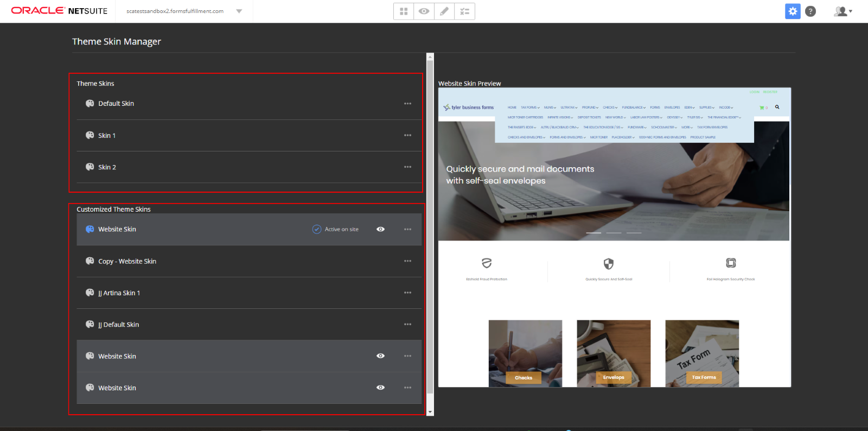Open the three-dot menu for Default Skin
Image resolution: width=868 pixels, height=431 pixels.
click(x=407, y=104)
